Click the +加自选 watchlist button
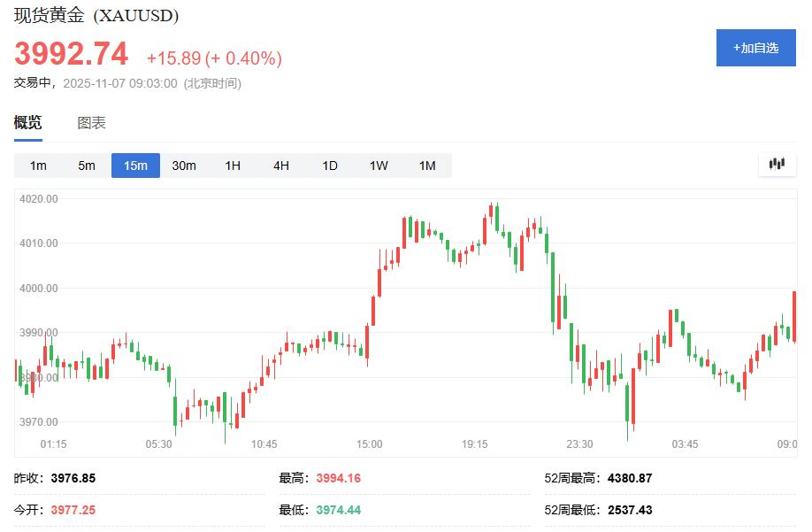 click(755, 48)
